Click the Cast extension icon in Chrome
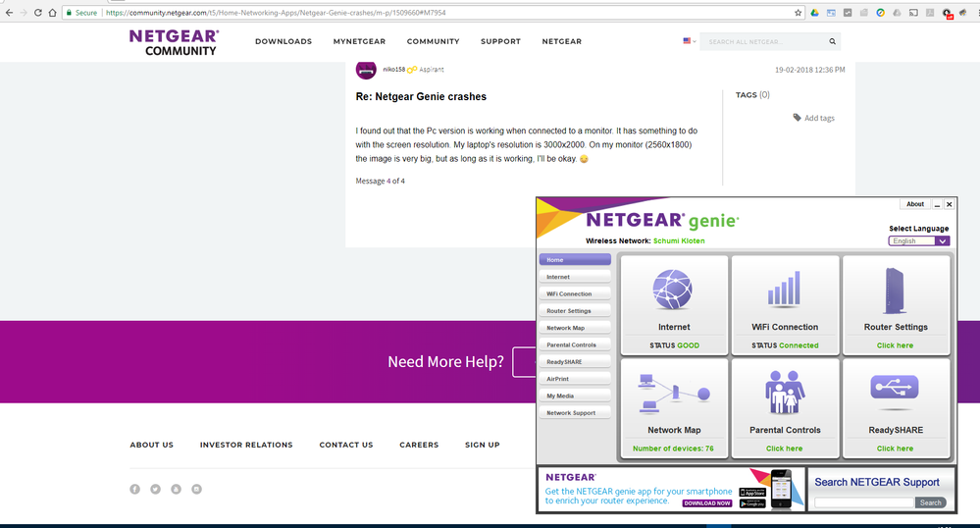 [x=913, y=13]
